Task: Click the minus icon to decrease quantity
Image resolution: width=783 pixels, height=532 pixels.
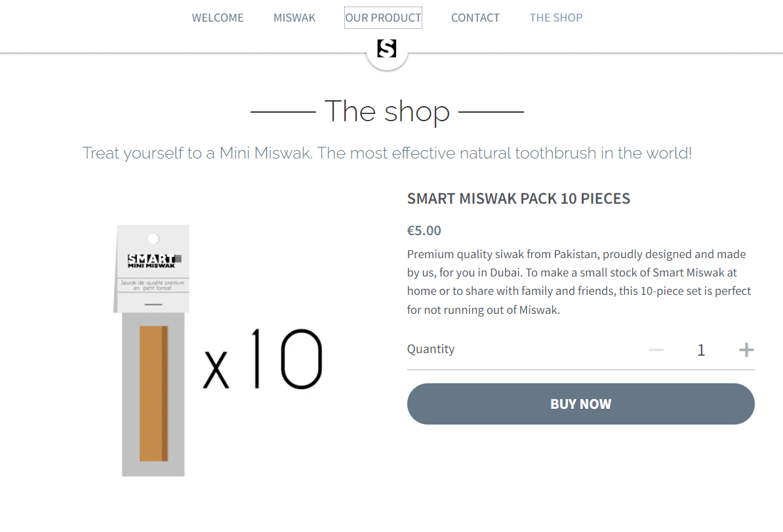Action: pyautogui.click(x=656, y=349)
